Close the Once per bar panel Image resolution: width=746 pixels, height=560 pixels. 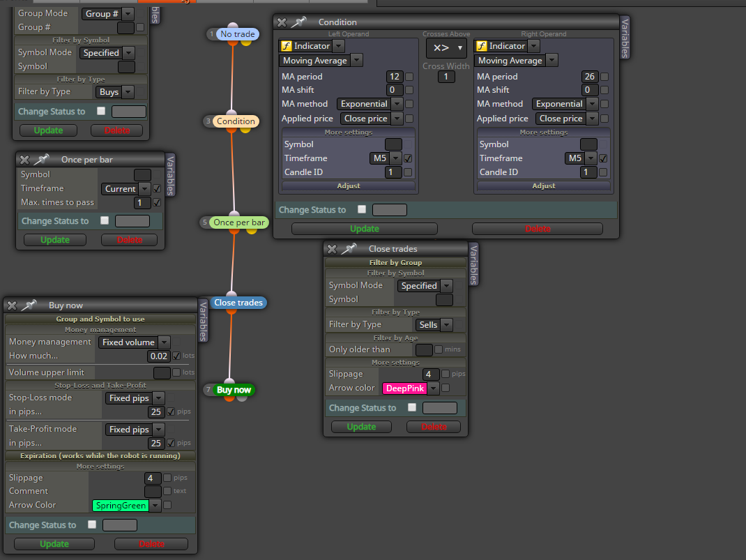[24, 160]
